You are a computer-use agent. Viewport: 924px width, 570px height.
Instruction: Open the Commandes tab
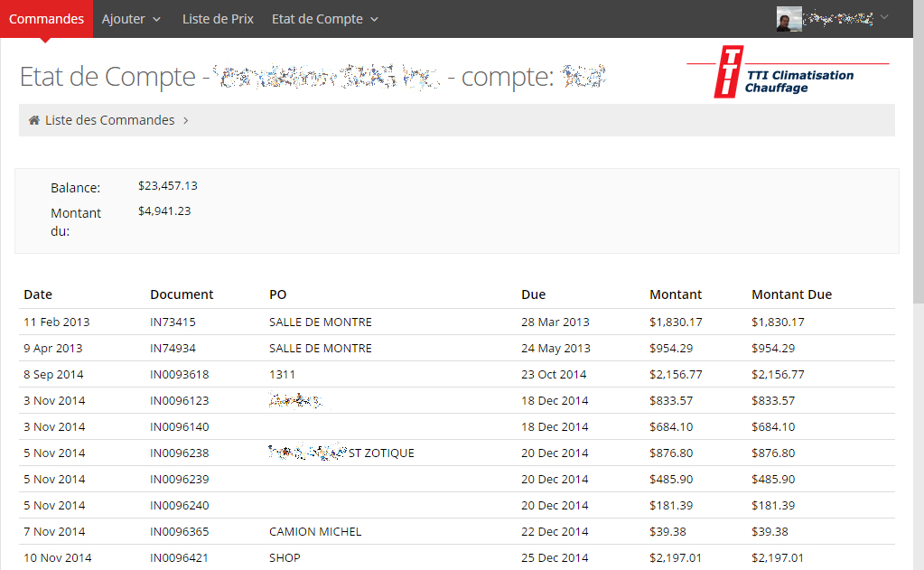[x=46, y=19]
